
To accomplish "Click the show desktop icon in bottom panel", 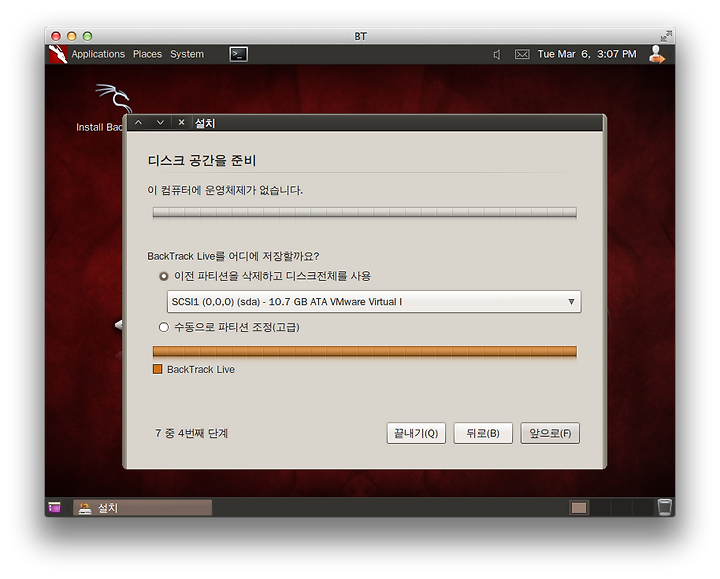I will coord(54,507).
